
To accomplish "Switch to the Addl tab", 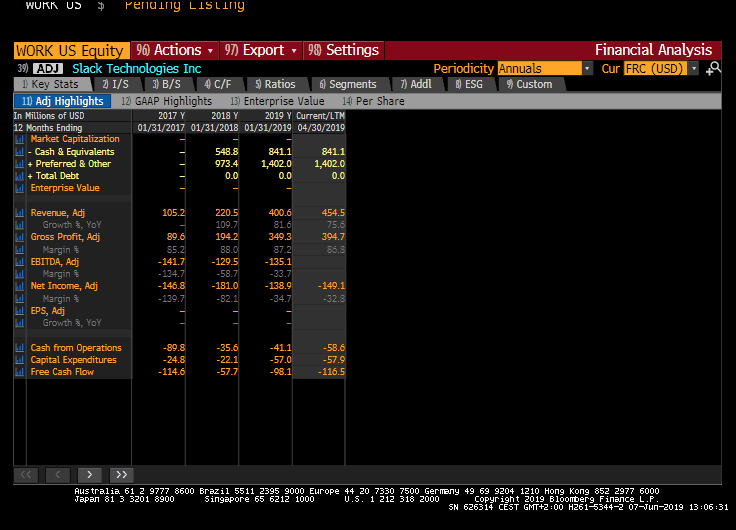I will [417, 84].
